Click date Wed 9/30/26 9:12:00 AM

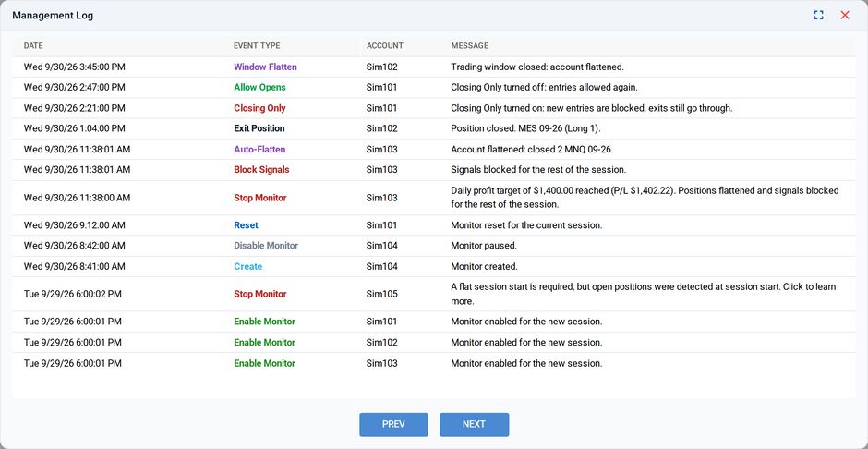74,225
